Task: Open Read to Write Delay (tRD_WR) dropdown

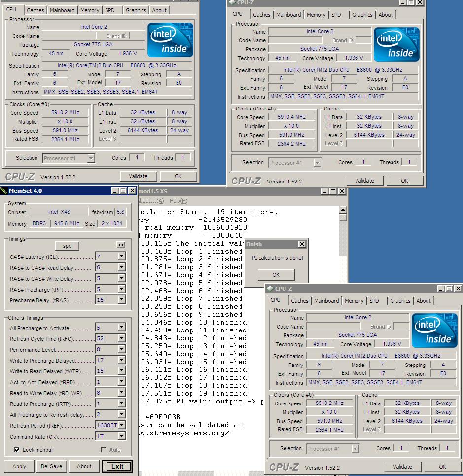Action: (x=121, y=393)
